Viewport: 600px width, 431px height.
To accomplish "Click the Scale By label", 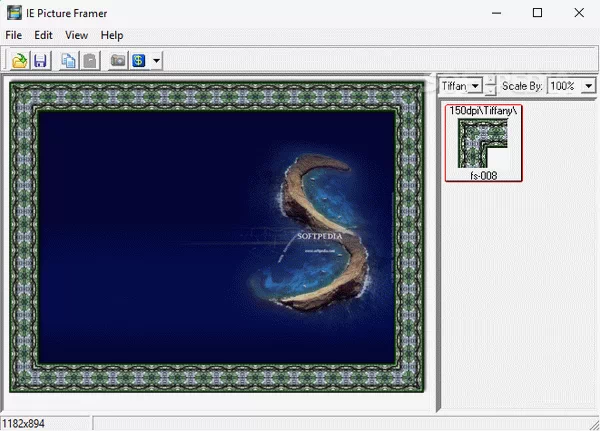I will pyautogui.click(x=522, y=86).
